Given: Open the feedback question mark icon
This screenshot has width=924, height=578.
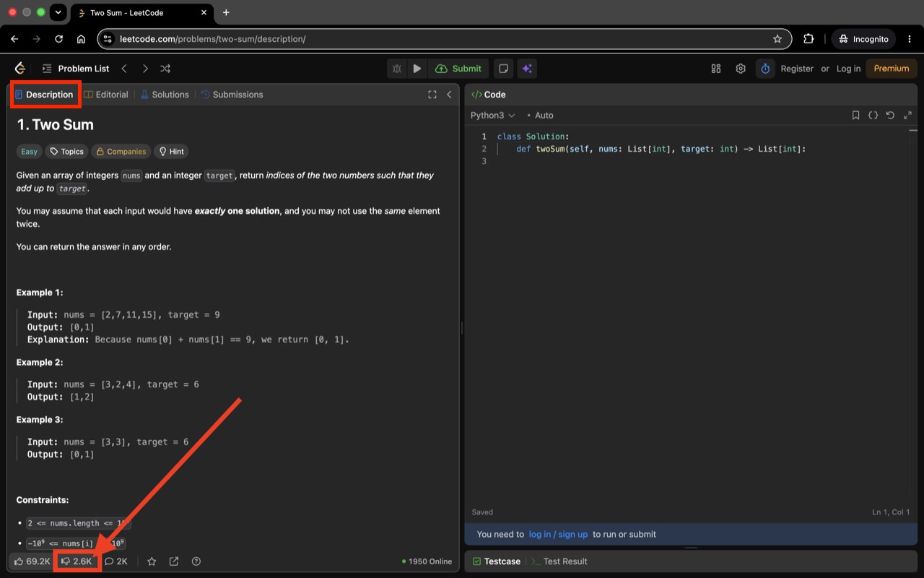Looking at the screenshot, I should pos(196,561).
